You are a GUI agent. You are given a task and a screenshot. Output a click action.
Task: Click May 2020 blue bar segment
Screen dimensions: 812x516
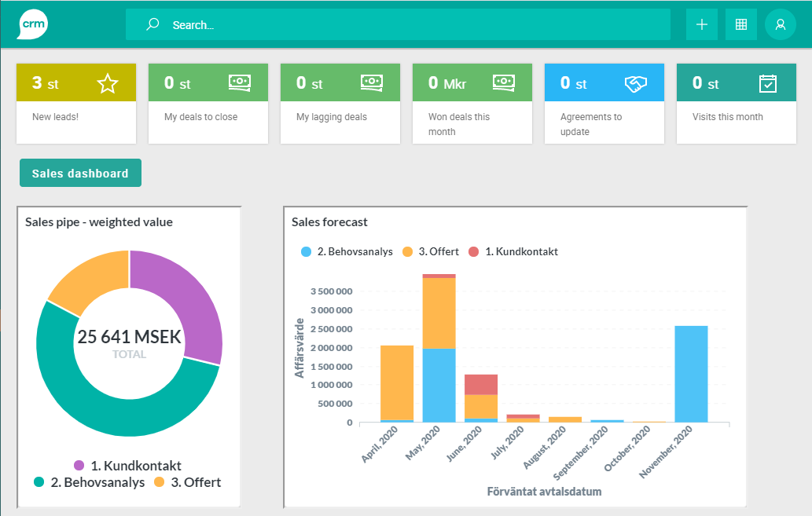pyautogui.click(x=439, y=385)
